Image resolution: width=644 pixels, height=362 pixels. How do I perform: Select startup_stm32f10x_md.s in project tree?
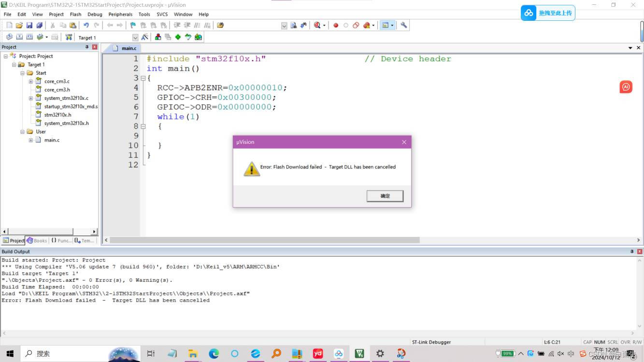pyautogui.click(x=71, y=107)
